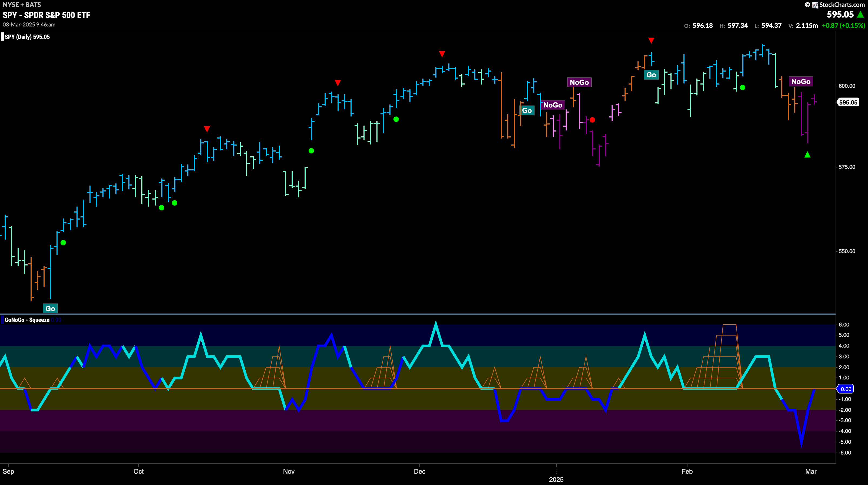Screen dimensions: 868x485
Task: Click the NoGo flag at start of January
Action: tap(553, 105)
